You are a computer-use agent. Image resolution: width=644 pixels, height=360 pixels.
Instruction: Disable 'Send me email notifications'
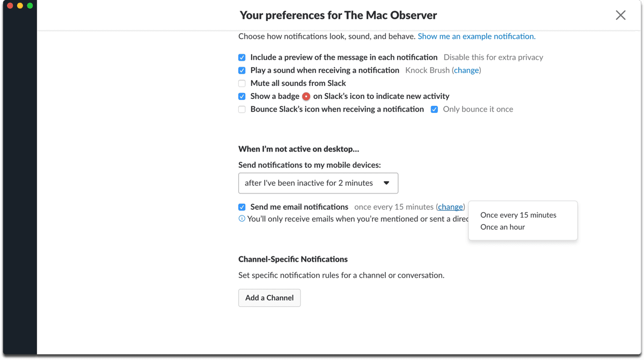point(241,206)
